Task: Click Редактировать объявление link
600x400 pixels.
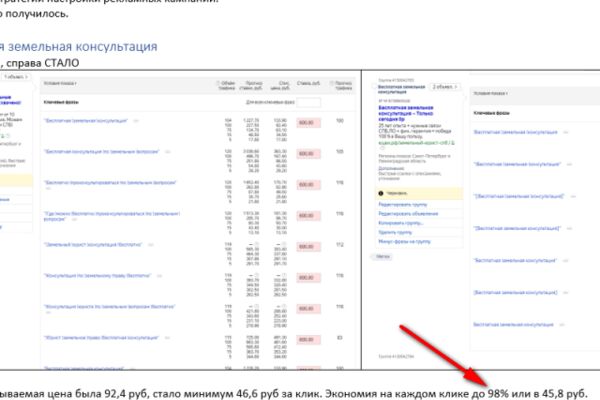Action: [x=408, y=214]
